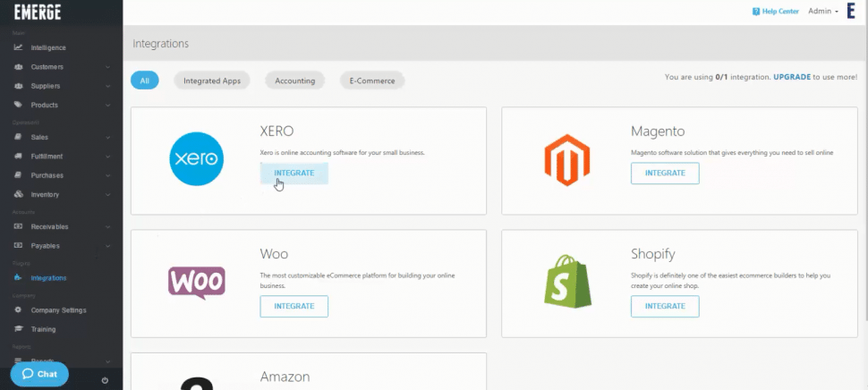Screen dimensions: 868x390
Task: Click the Integrations page heading
Action: [x=160, y=43]
